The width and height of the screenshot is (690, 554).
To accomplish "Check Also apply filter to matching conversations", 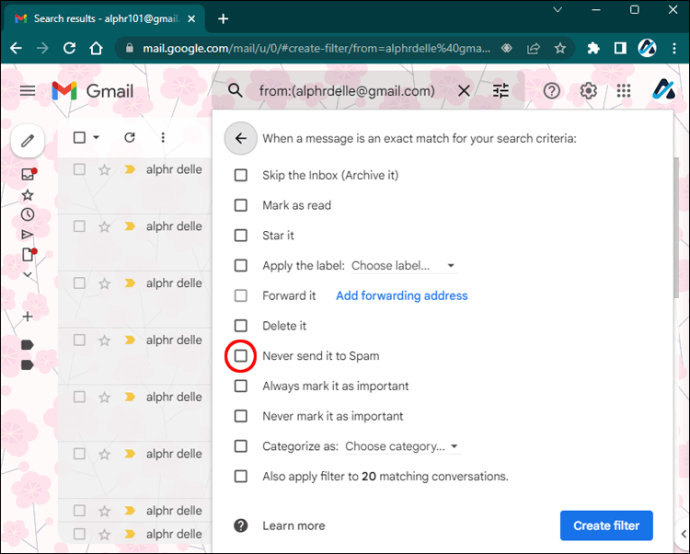I will (241, 476).
